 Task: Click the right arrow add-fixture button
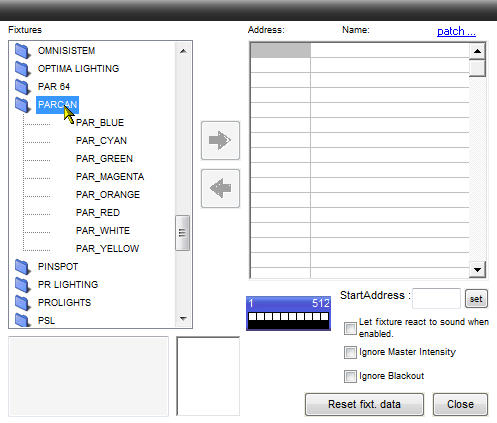pyautogui.click(x=220, y=140)
